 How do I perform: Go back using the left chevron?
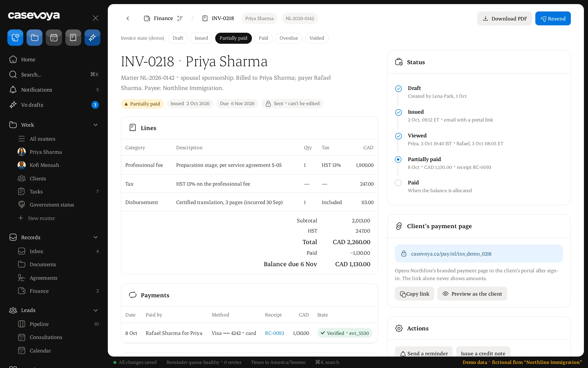point(128,18)
